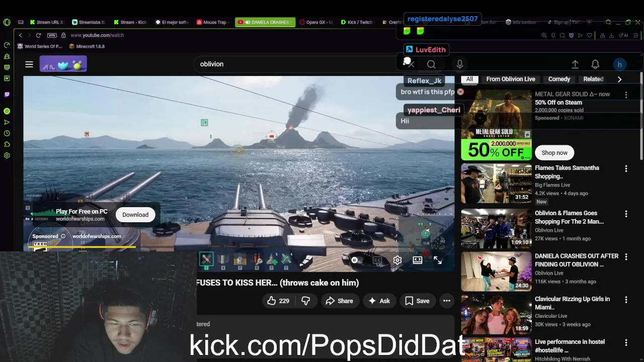Open YouTube notifications bell
This screenshot has height=362, width=644.
pos(595,64)
